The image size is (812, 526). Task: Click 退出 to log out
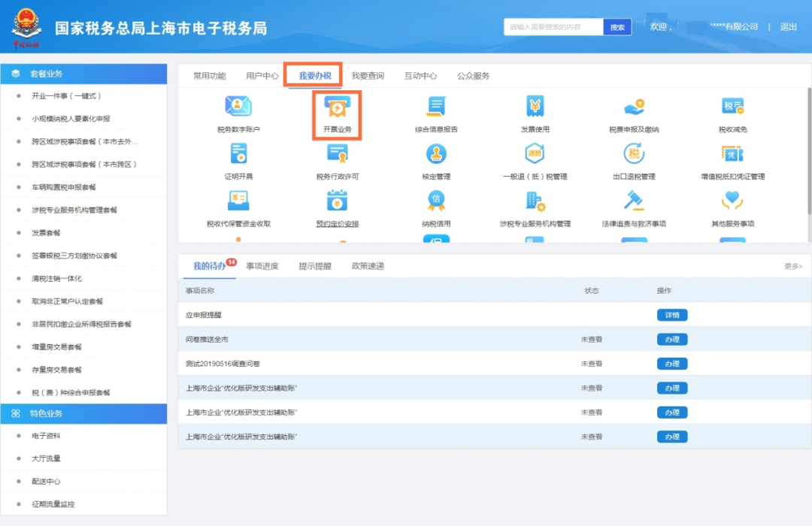pyautogui.click(x=788, y=27)
